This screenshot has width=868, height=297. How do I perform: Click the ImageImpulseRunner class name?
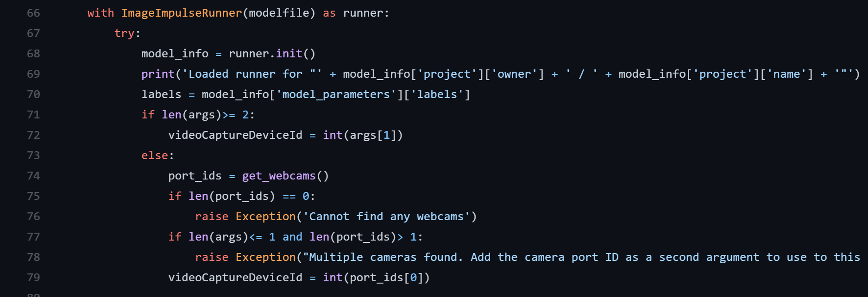pyautogui.click(x=182, y=13)
